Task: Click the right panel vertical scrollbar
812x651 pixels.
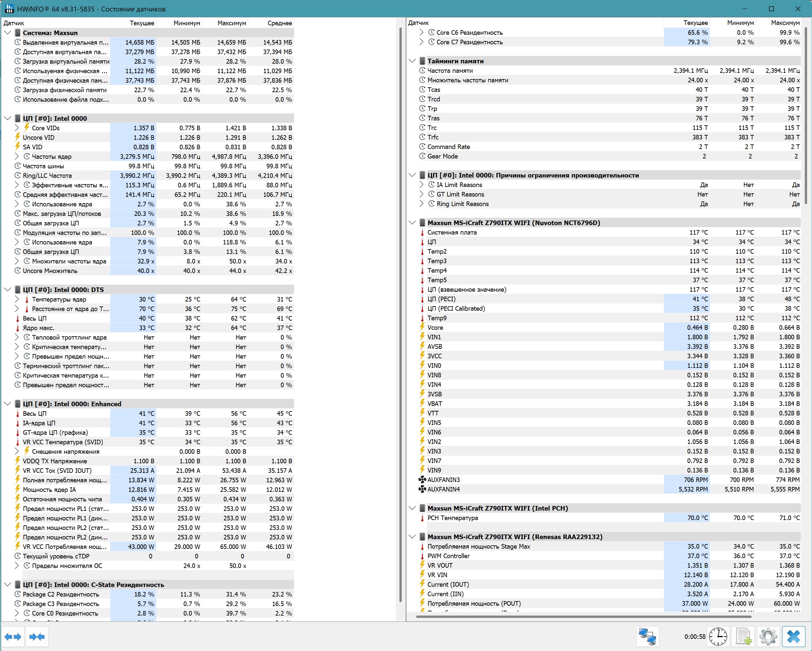Action: [805, 113]
